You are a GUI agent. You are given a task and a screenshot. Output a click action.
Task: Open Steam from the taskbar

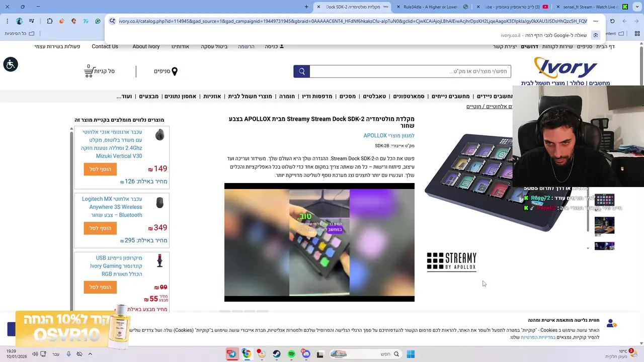(277, 354)
